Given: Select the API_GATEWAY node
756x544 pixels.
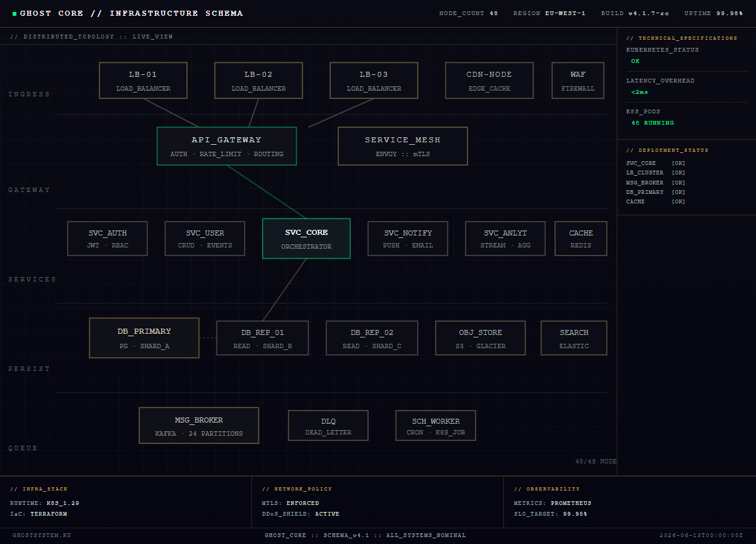Looking at the screenshot, I should pyautogui.click(x=227, y=146).
